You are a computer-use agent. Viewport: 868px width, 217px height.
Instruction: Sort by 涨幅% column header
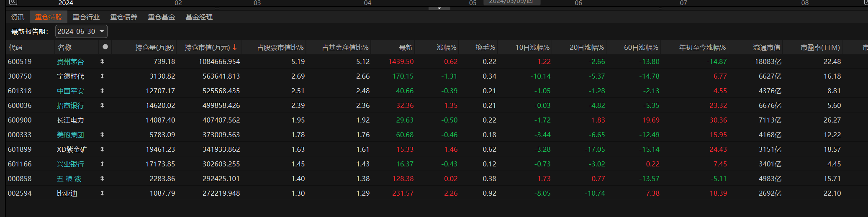447,47
